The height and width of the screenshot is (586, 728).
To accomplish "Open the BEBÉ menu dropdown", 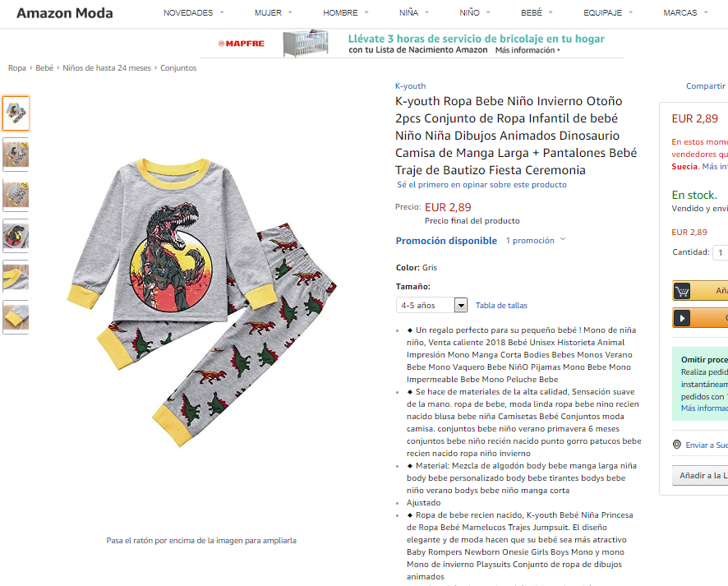I will (537, 13).
